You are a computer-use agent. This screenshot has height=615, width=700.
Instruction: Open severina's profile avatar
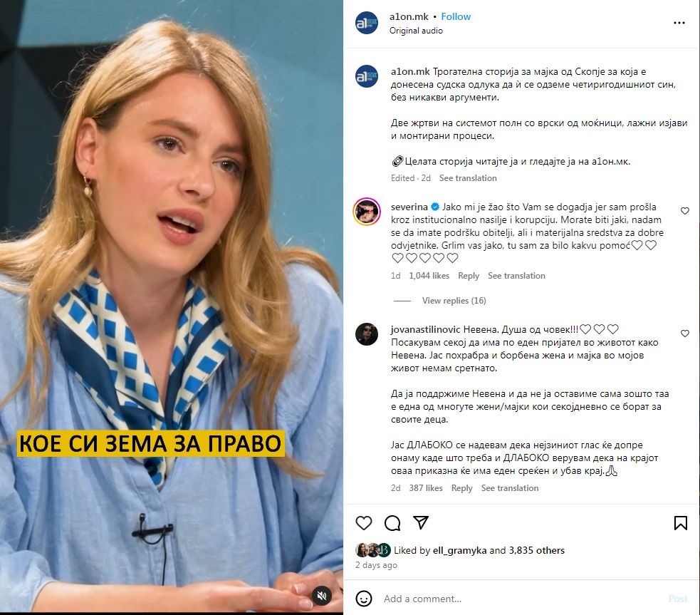(x=367, y=212)
